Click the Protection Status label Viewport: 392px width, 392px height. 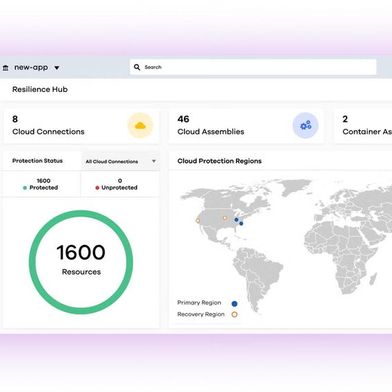tap(37, 161)
